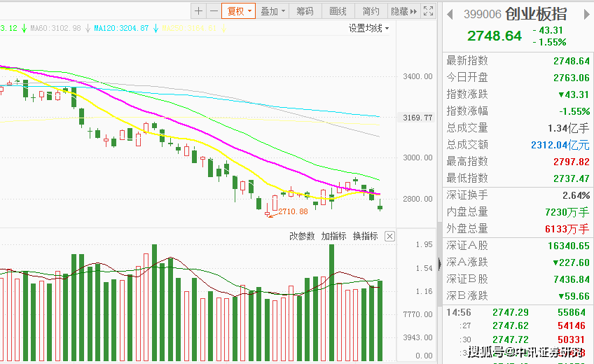Click the 2710.88 low price marker
This screenshot has height=364, width=594.
(293, 211)
